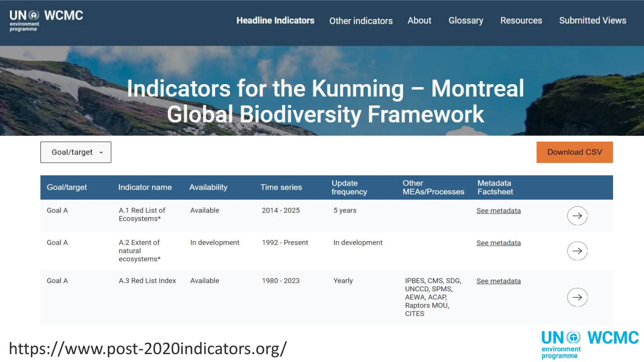Open arrow button for A.1 Red List of Ecosystems
This screenshot has height=362, width=644.
[x=577, y=216]
